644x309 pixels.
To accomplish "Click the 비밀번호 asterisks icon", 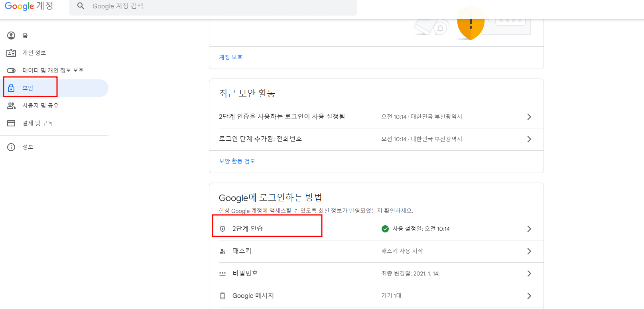I will [x=223, y=274].
